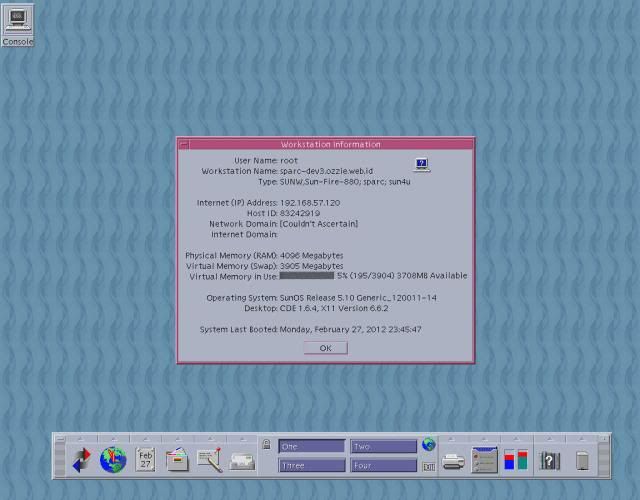This screenshot has width=640, height=500.
Task: Open the Help Manager question mark icon
Action: coord(549,461)
